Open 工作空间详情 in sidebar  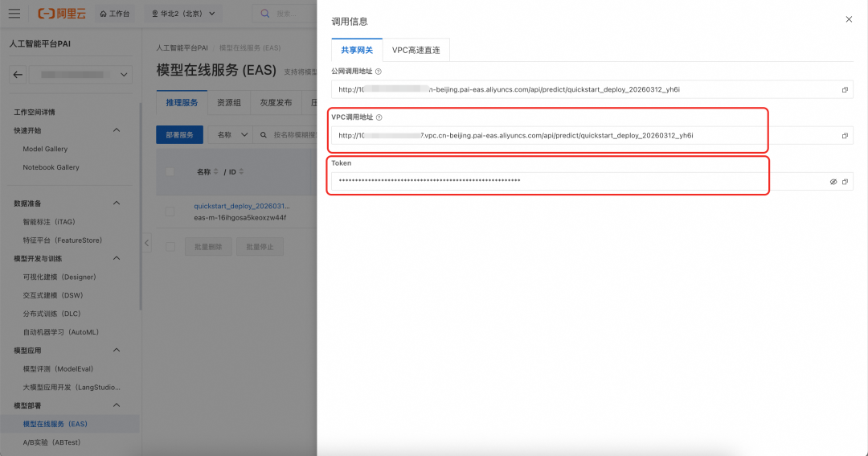[x=35, y=112]
